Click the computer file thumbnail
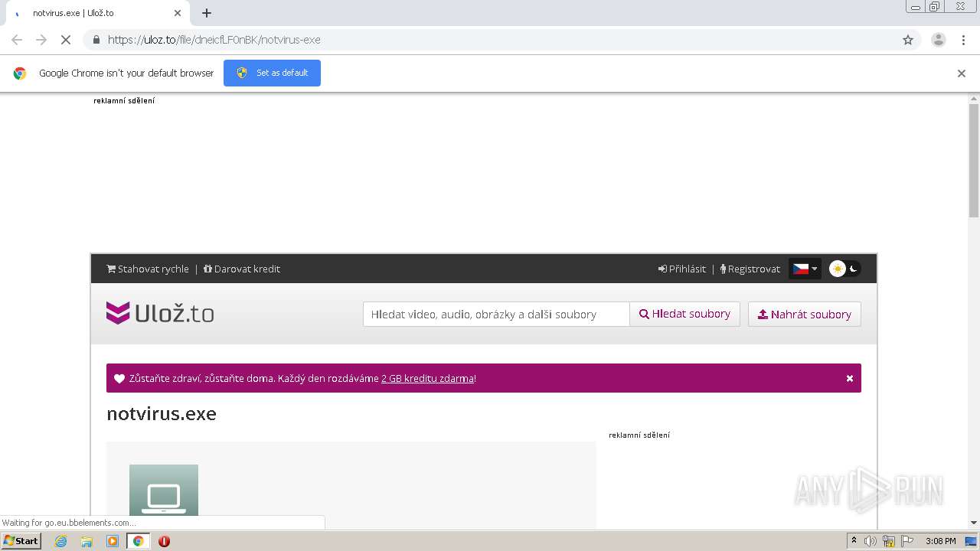The image size is (980, 551). click(164, 490)
